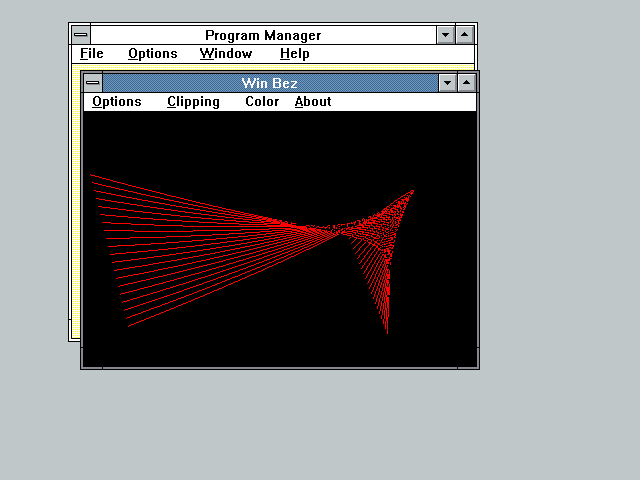Maximize the Program Manager window
Screen dimensions: 640x480
click(464, 35)
